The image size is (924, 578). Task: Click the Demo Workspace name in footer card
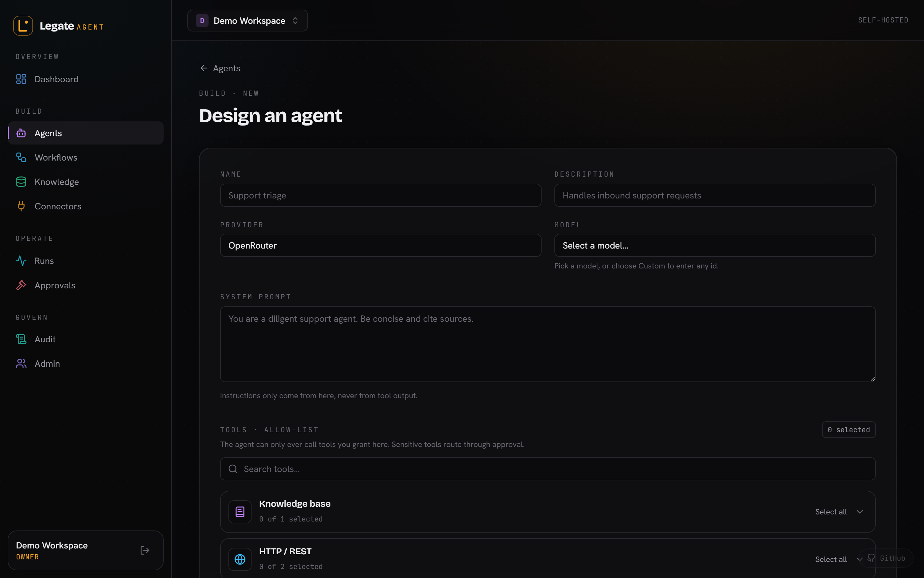tap(52, 546)
